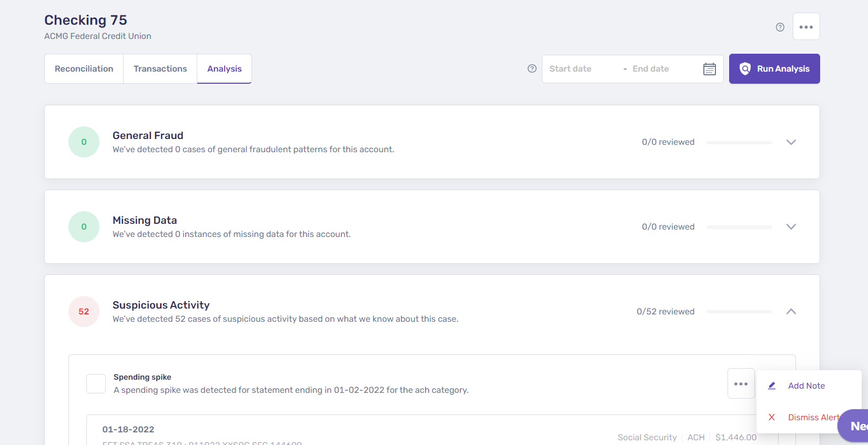Check the Spending spike alert checkbox

[x=96, y=383]
